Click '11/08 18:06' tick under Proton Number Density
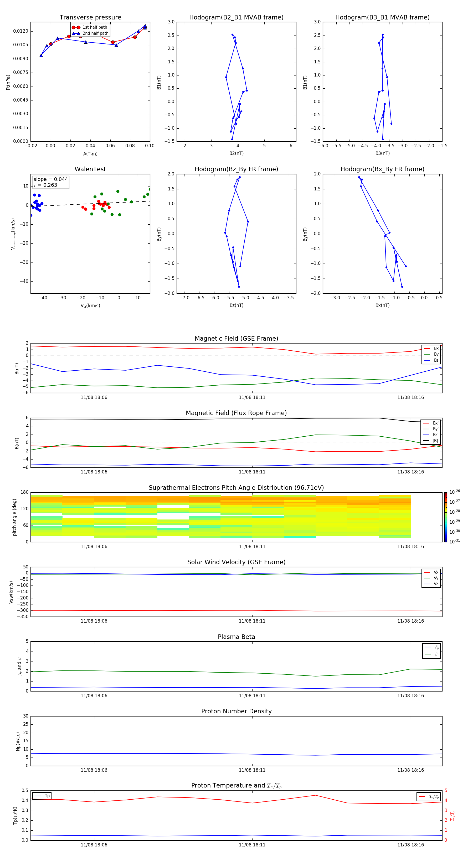Viewport: 473px width, 868px height. click(x=94, y=770)
